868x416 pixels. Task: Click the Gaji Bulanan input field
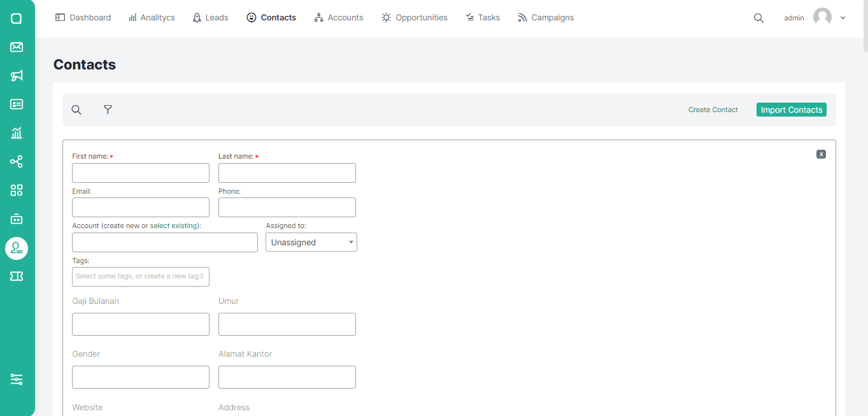point(140,324)
